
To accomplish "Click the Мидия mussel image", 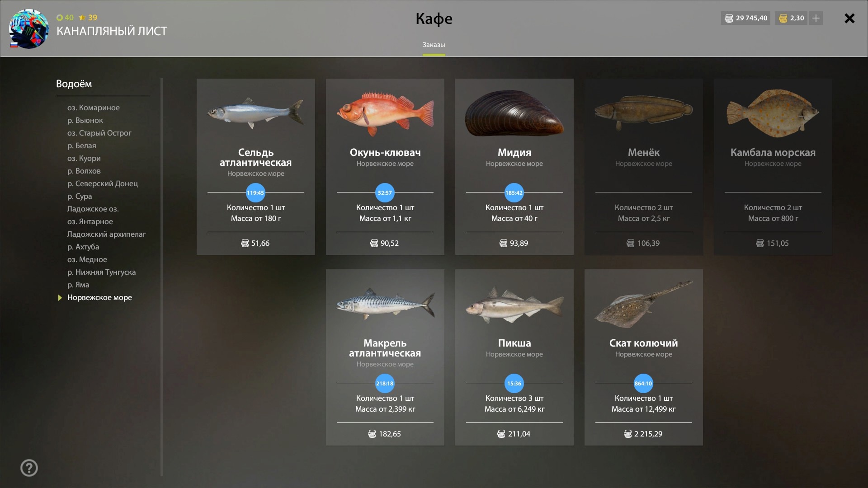I will 514,113.
